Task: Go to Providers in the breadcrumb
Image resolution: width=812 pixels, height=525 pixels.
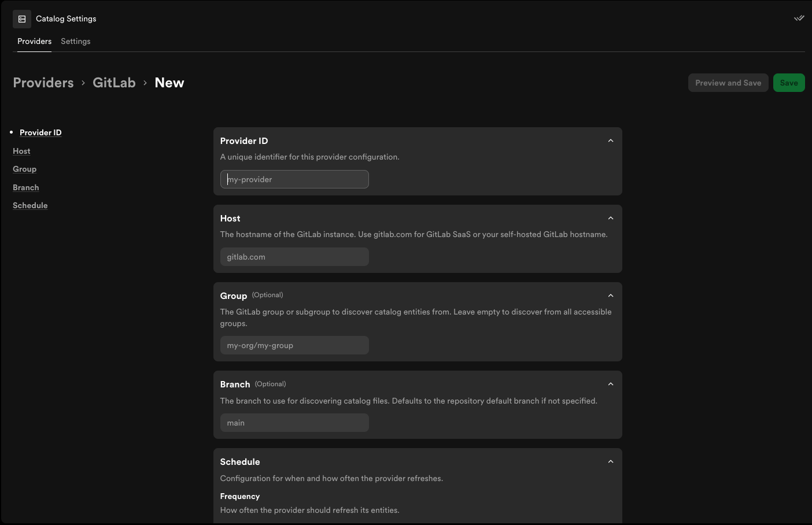Action: 43,83
